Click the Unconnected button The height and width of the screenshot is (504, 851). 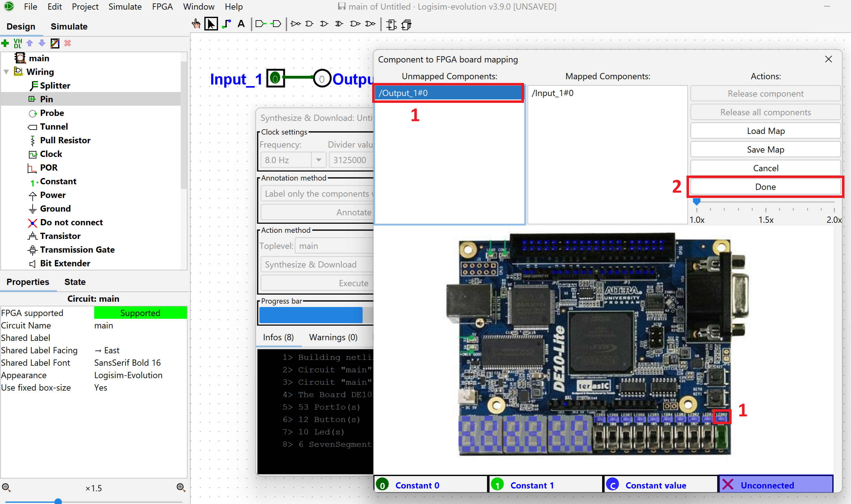coord(775,485)
